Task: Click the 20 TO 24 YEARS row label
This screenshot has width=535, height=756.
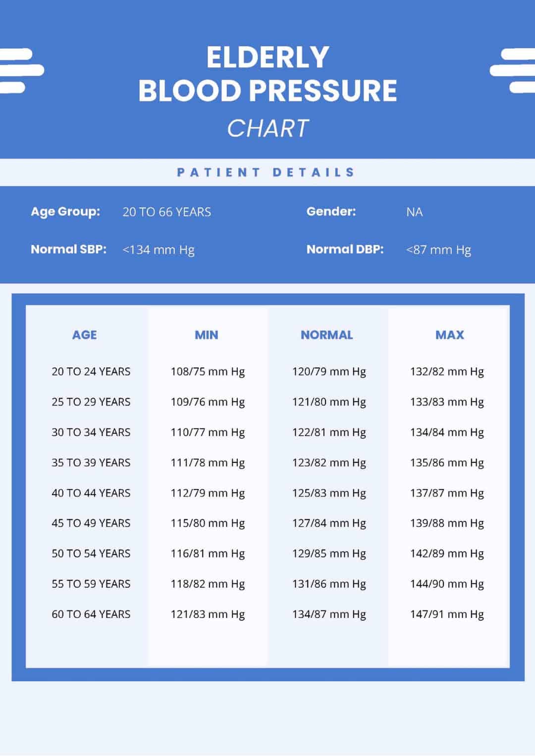Action: point(91,371)
